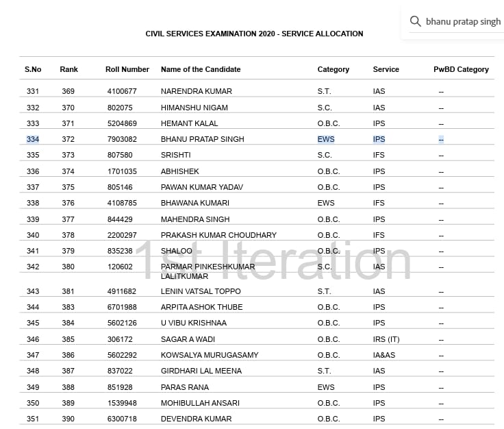Click roll number 6300718

[x=122, y=419]
